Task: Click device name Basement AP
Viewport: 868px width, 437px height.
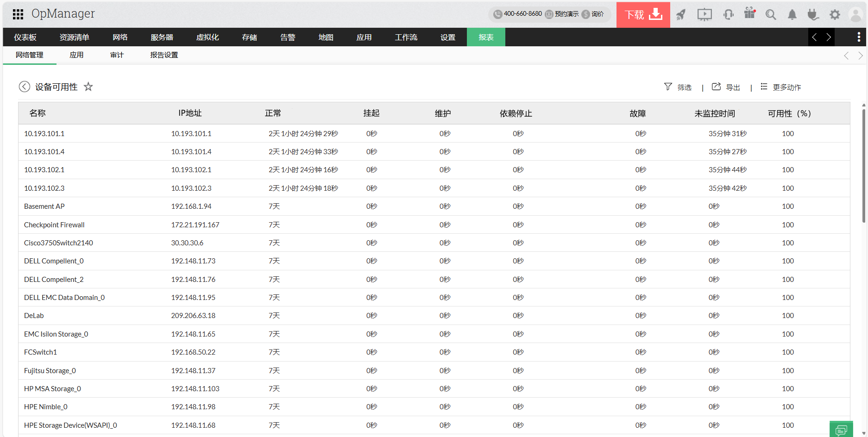Action: pyautogui.click(x=44, y=206)
